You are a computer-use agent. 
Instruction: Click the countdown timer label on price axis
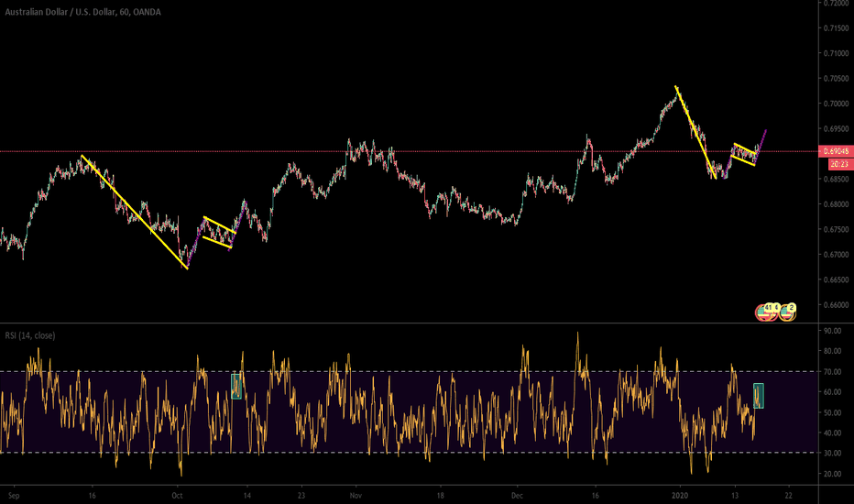click(834, 161)
